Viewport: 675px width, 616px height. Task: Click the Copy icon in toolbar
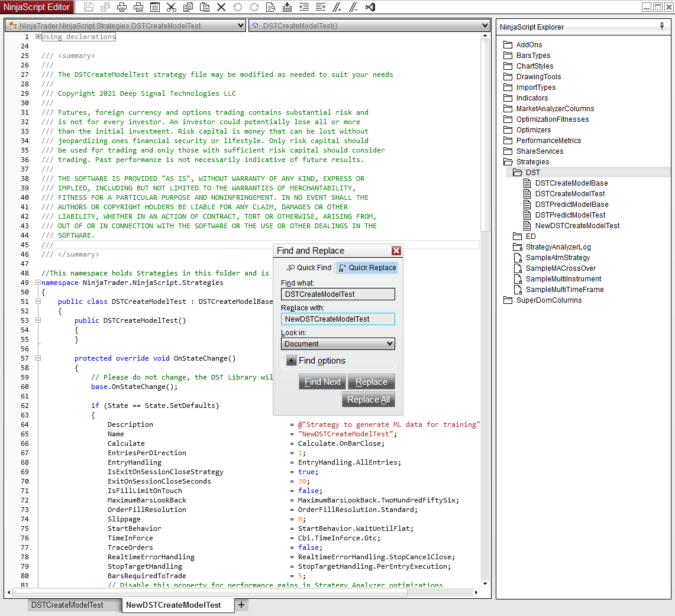tap(188, 7)
